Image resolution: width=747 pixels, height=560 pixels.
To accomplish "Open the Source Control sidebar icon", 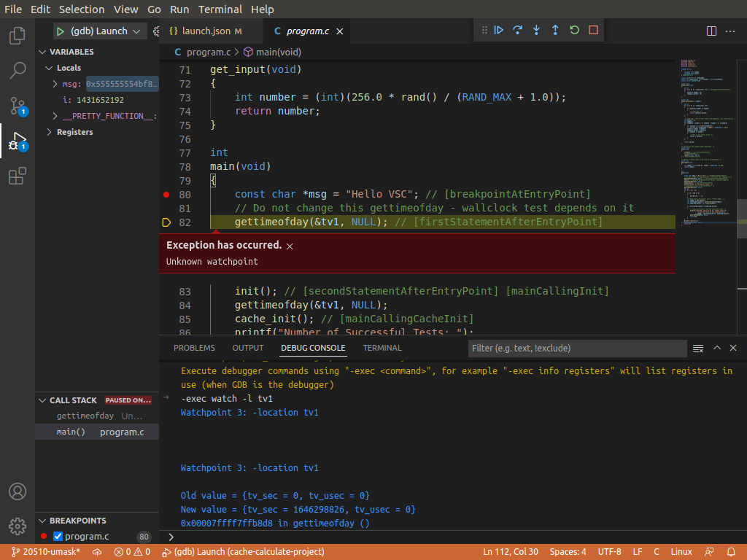I will [18, 105].
